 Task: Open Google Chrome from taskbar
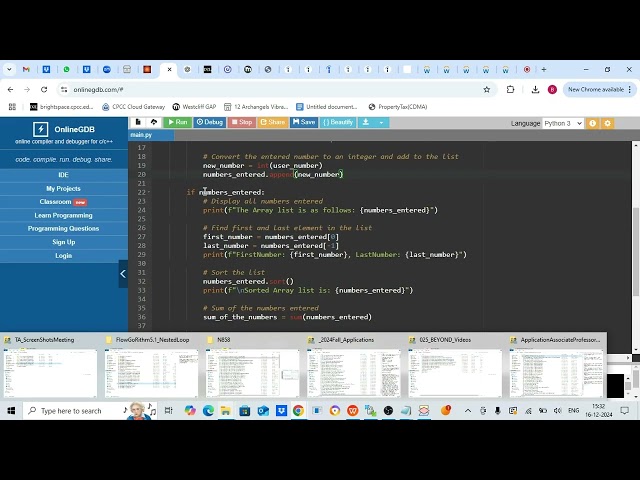tap(298, 411)
